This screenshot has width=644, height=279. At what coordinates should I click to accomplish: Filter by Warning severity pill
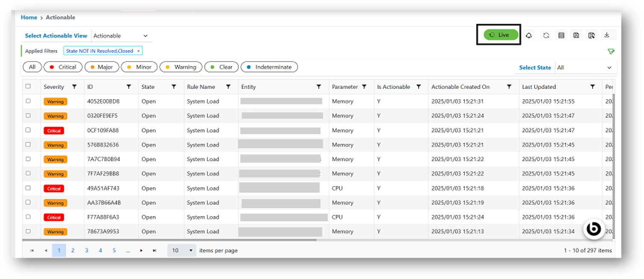coord(181,67)
